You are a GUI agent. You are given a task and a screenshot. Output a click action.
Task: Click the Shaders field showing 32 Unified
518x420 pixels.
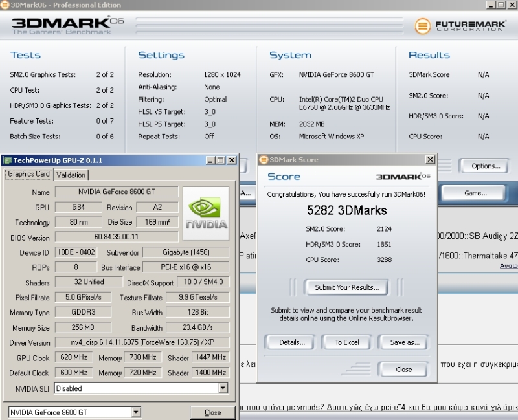89,282
